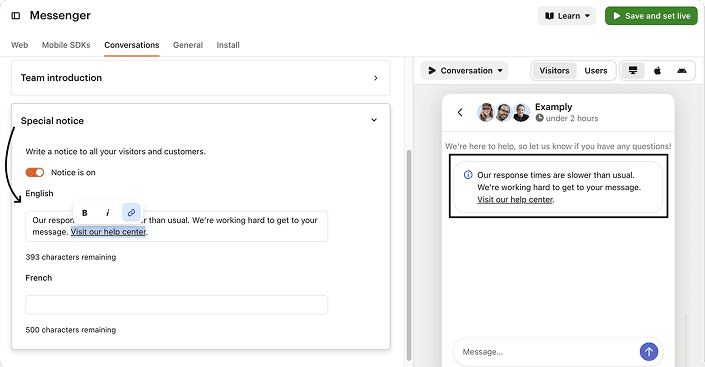Open the Install tab
The image size is (705, 367).
[x=228, y=45]
